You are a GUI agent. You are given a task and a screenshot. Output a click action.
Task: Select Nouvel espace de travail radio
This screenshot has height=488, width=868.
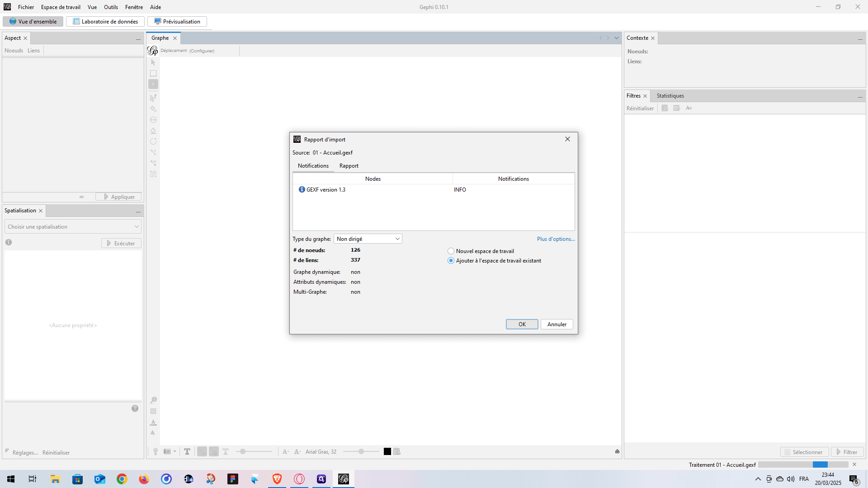481,251
